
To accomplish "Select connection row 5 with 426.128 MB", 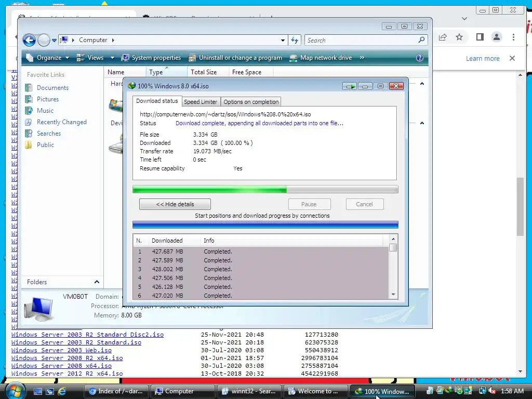I will 261,287.
